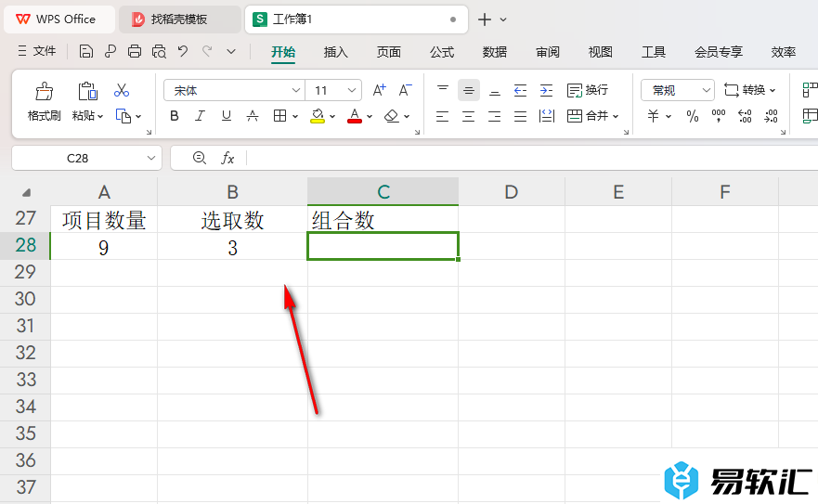Screen dimensions: 818x504
Task: Decrease indent in cell
Action: coord(520,90)
